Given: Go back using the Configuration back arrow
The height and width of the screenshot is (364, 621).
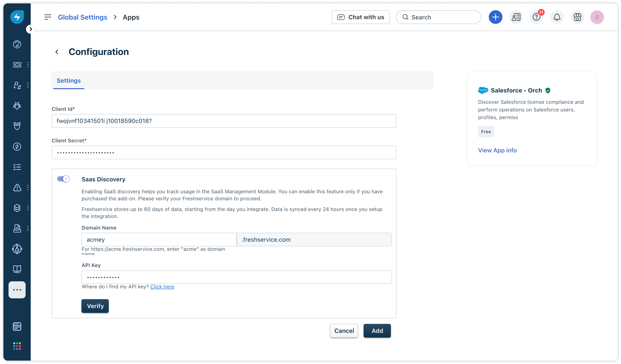Looking at the screenshot, I should 57,52.
